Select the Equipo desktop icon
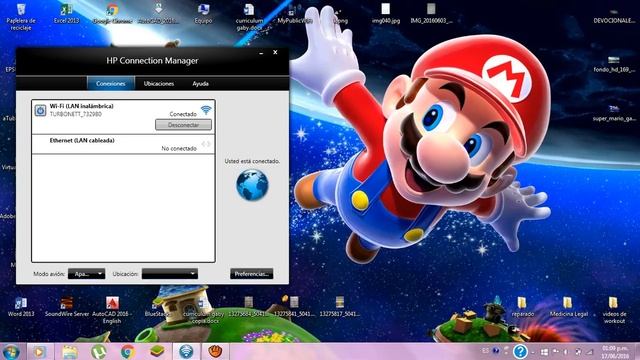Image resolution: width=640 pixels, height=360 pixels. coord(203,13)
